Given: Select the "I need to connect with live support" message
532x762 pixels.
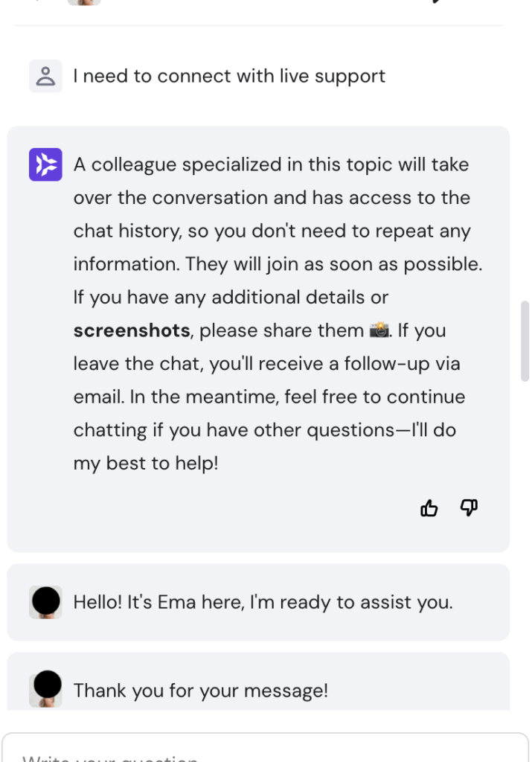Looking at the screenshot, I should click(229, 76).
